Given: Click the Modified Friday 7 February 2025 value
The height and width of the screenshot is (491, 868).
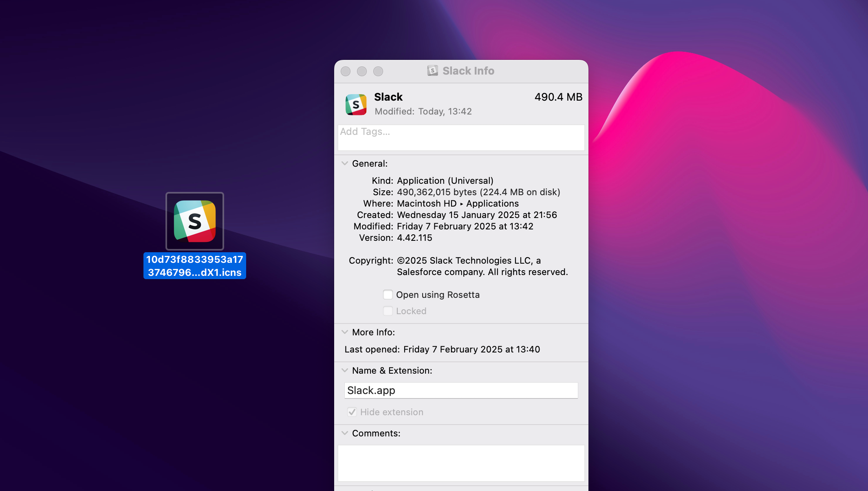Looking at the screenshot, I should (x=465, y=226).
